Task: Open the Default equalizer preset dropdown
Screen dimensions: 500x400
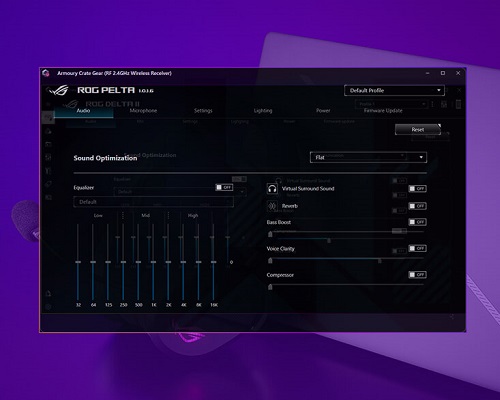Action: point(153,202)
